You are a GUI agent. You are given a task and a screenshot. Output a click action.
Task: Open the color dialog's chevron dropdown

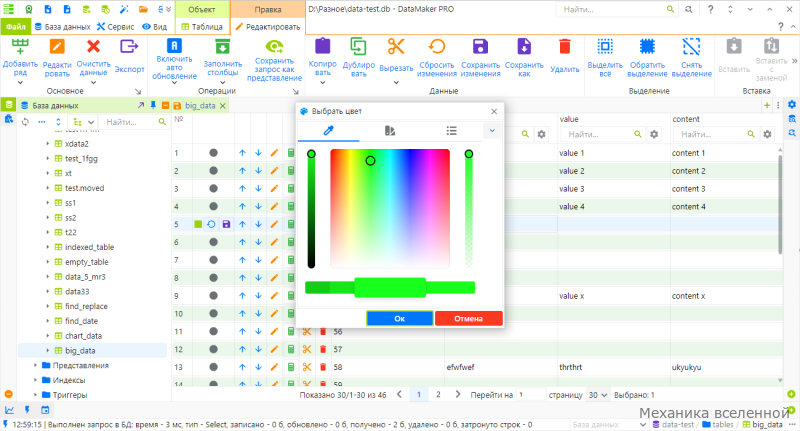[x=492, y=131]
